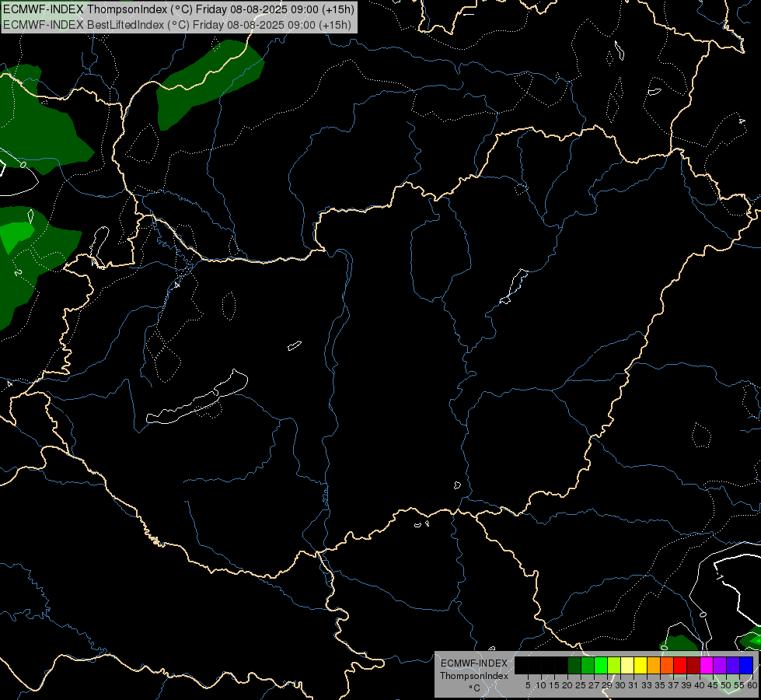Click legend tick value 5
The image size is (761, 700).
[528, 685]
